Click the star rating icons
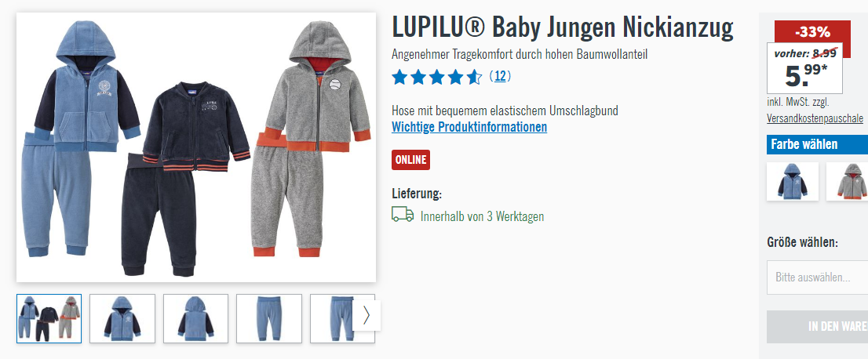The height and width of the screenshot is (359, 868). 437,77
